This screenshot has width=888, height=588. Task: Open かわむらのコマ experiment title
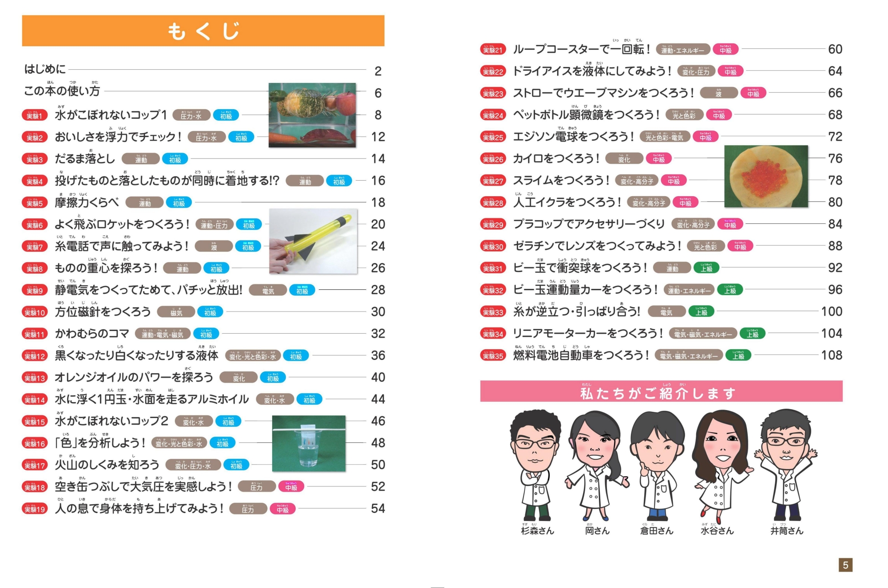[x=92, y=334]
